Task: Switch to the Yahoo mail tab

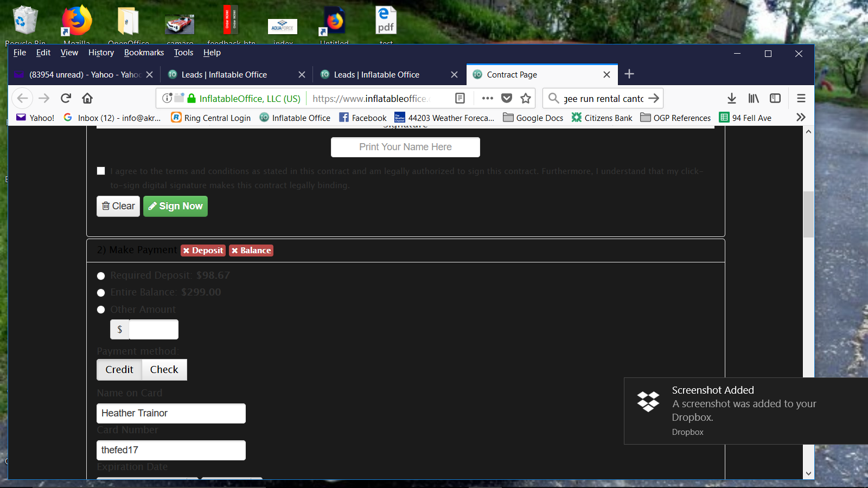Action: (x=81, y=75)
